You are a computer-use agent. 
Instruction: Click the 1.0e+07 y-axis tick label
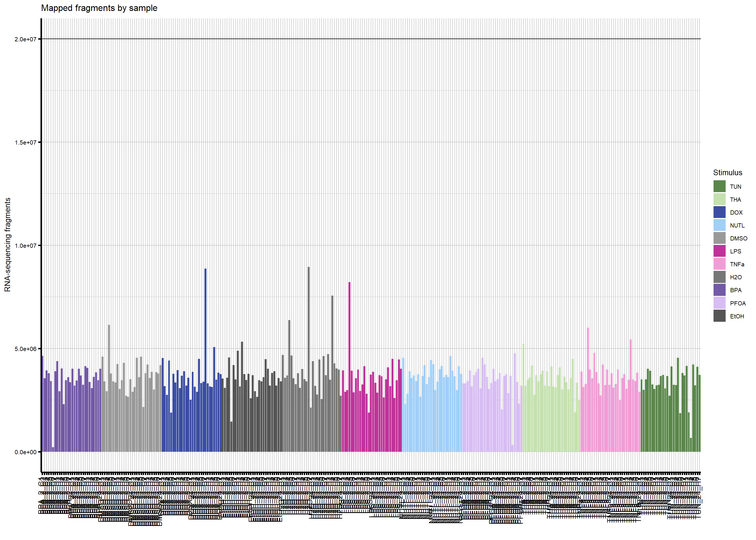(x=25, y=246)
